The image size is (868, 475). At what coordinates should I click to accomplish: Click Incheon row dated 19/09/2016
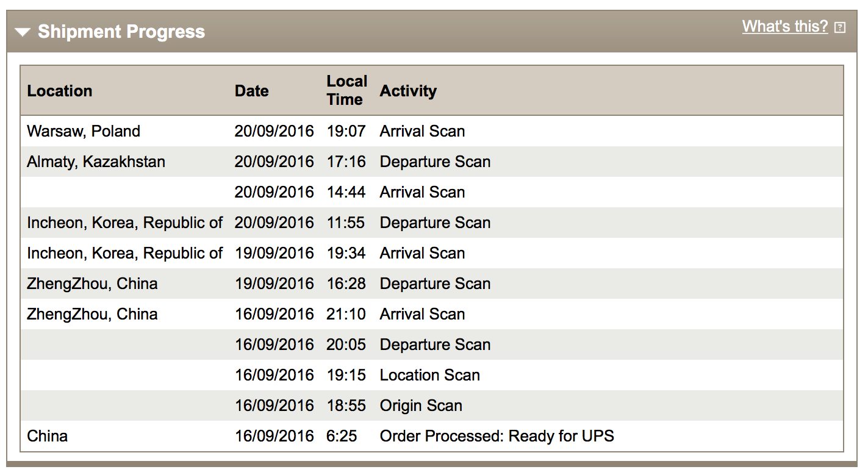432,253
